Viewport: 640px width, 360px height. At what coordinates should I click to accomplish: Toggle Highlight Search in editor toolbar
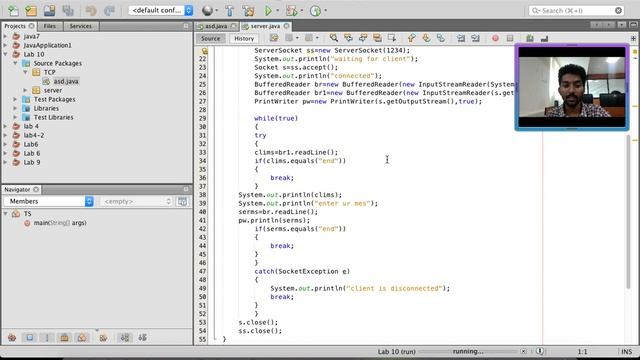(x=377, y=38)
